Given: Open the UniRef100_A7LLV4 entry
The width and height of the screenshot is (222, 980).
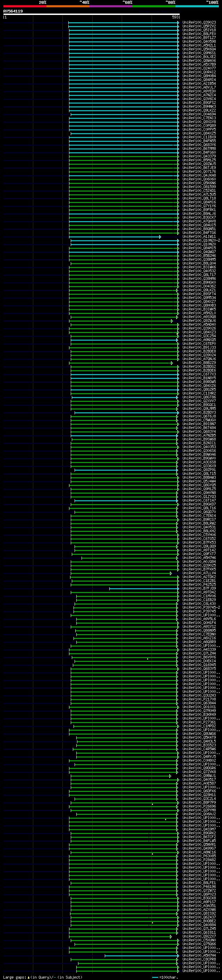Looking at the screenshot, I should (199, 573).
